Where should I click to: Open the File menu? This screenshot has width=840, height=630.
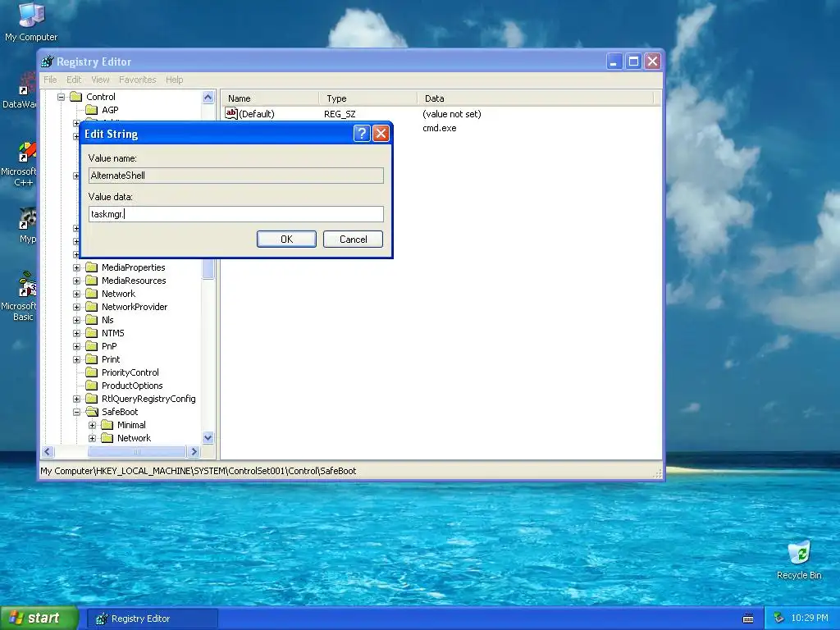(x=50, y=80)
